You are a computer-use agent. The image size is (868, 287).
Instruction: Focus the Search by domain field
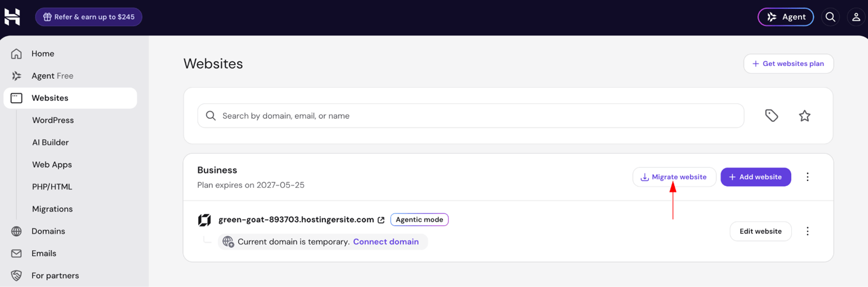click(x=471, y=116)
